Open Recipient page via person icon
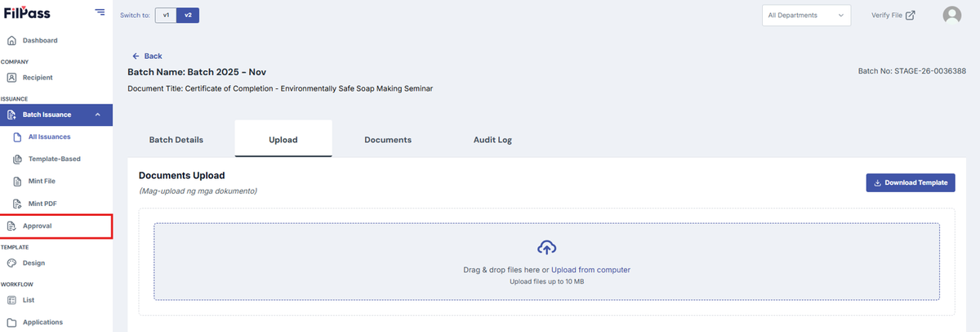Viewport: 980px width, 332px height. 11,78
